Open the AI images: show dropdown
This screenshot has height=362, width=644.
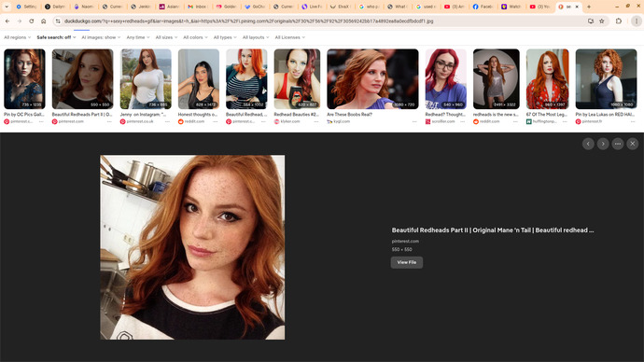point(101,37)
